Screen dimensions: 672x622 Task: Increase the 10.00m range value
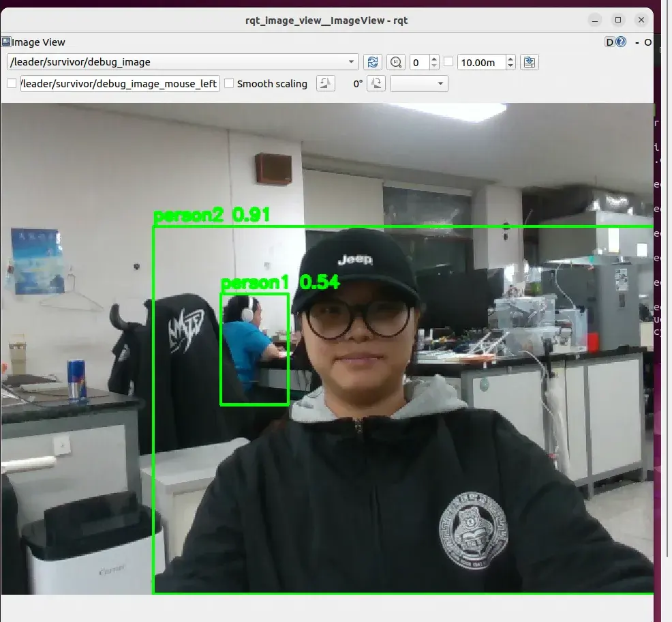click(x=510, y=59)
